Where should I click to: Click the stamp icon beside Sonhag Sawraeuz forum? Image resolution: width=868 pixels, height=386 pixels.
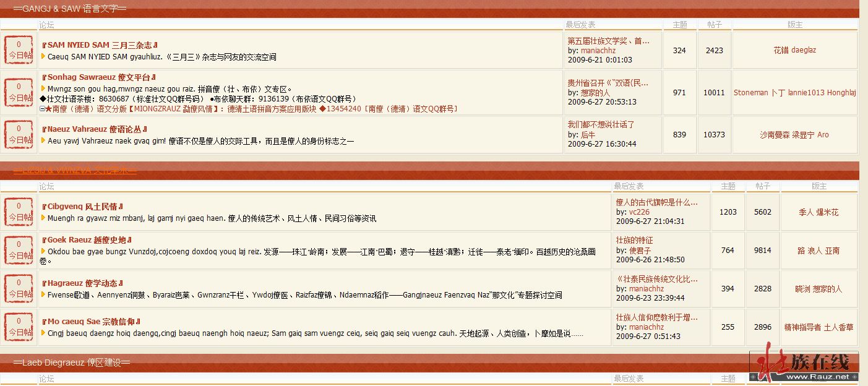click(19, 92)
